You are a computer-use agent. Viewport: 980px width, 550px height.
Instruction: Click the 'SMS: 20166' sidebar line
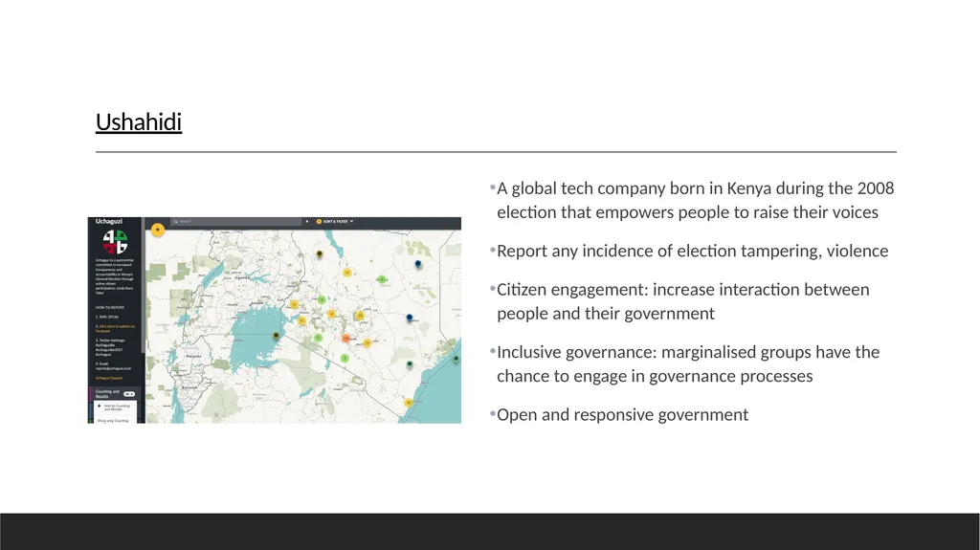tap(107, 317)
